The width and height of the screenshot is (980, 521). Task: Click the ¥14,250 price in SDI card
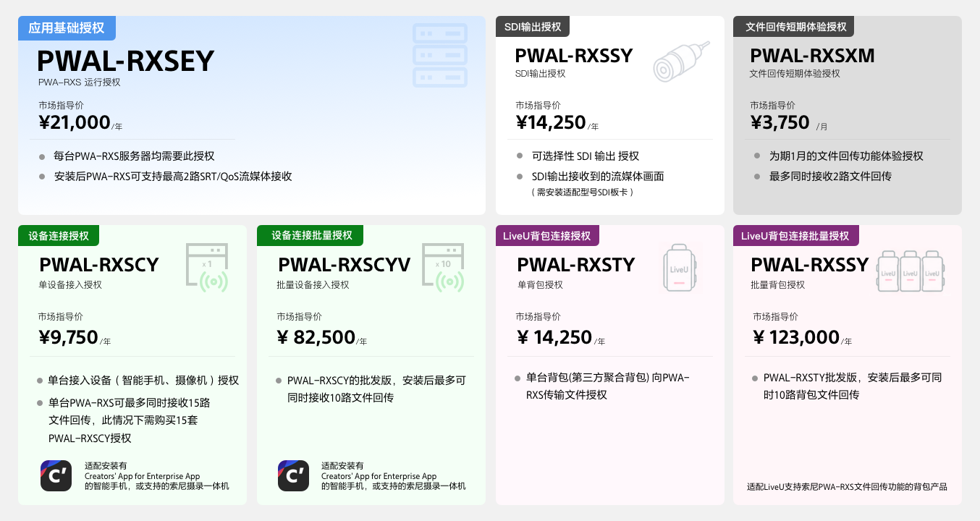551,122
